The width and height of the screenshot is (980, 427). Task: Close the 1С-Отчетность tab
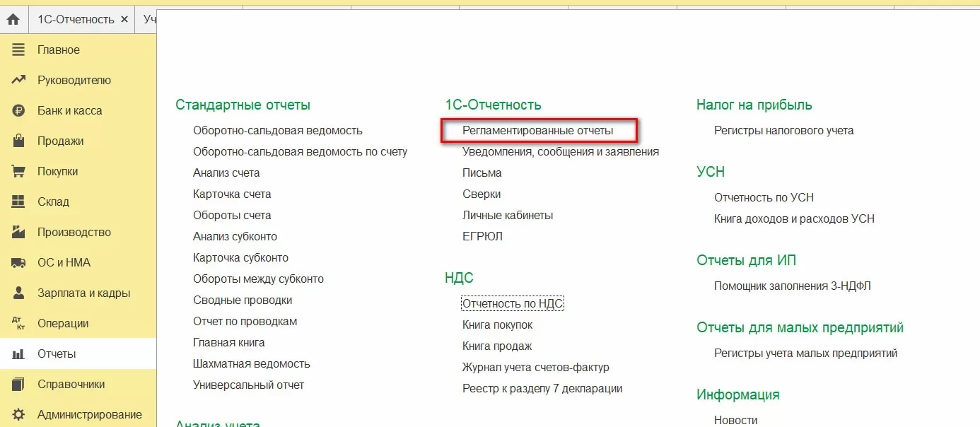tap(124, 19)
